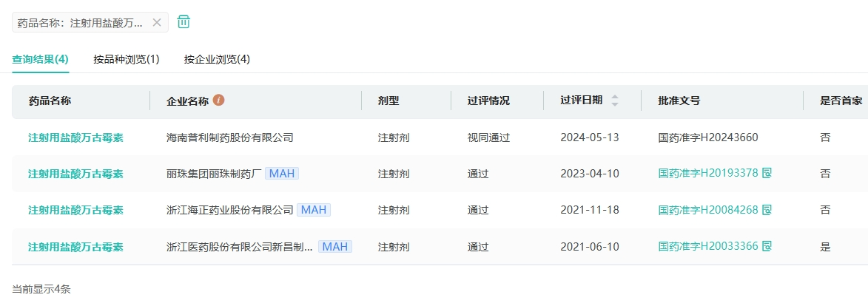The image size is (868, 306).
Task: Switch to 按企业浏览(4) tab
Action: pyautogui.click(x=217, y=59)
